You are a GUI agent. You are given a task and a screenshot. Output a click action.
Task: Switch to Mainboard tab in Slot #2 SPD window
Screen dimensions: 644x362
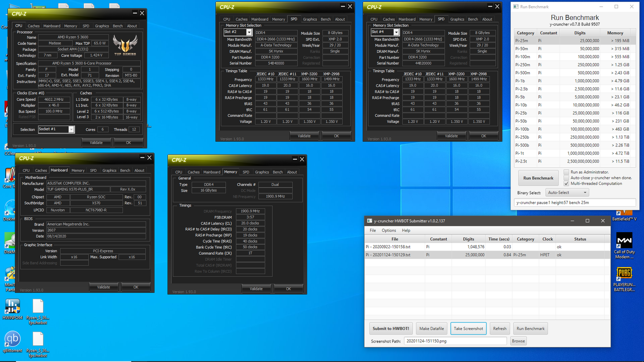(x=260, y=19)
